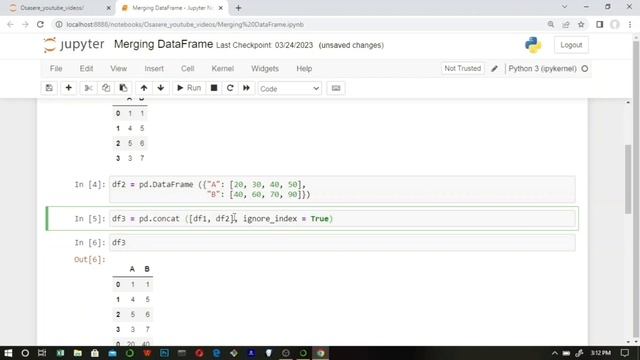Open the Kernel menu
This screenshot has width=640, height=360.
[x=222, y=69]
